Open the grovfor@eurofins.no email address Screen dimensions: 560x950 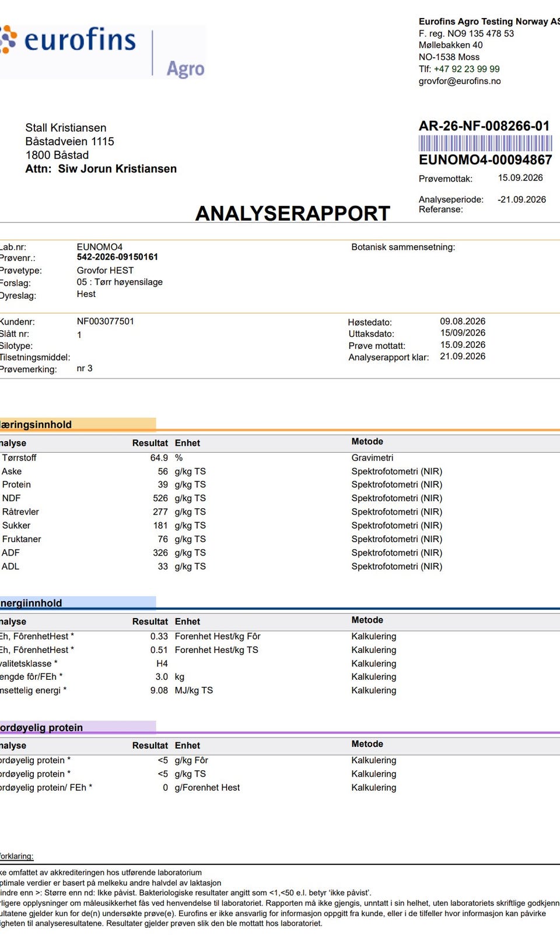(460, 81)
